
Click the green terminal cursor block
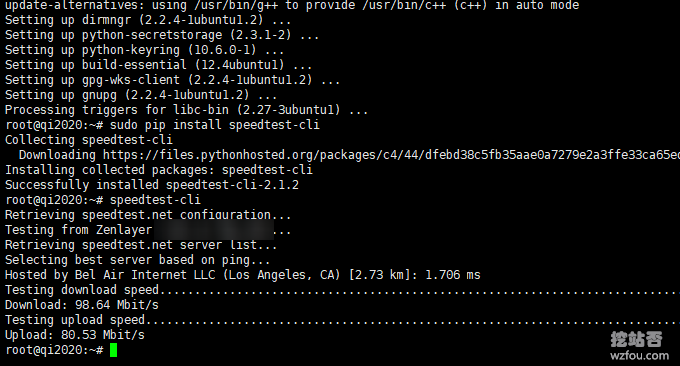tap(114, 350)
